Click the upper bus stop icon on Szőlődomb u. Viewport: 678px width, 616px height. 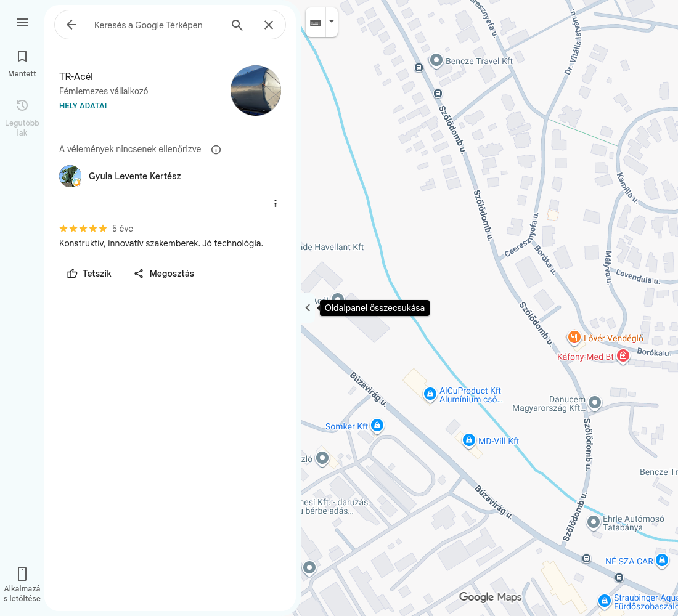tap(419, 67)
